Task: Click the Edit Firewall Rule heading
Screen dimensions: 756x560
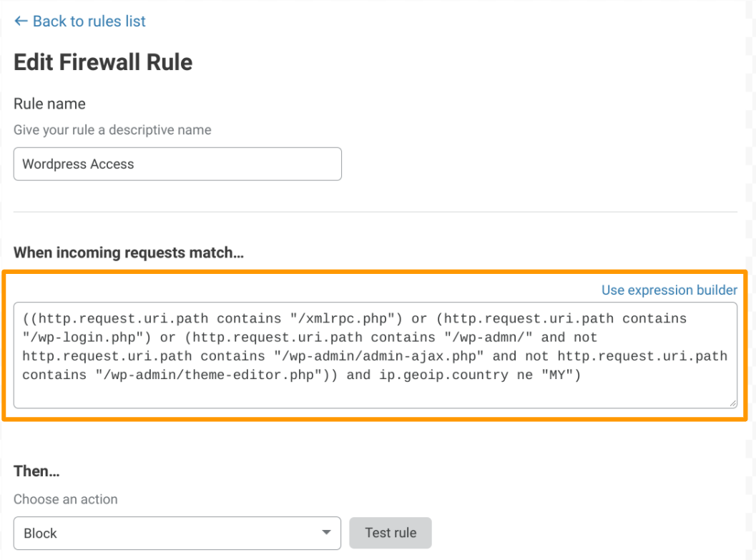Action: coord(103,62)
